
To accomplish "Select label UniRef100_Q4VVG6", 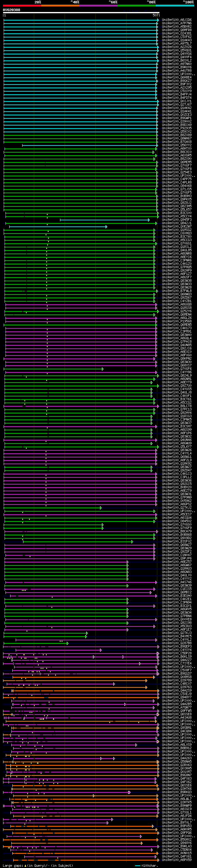I will click(x=177, y=54).
